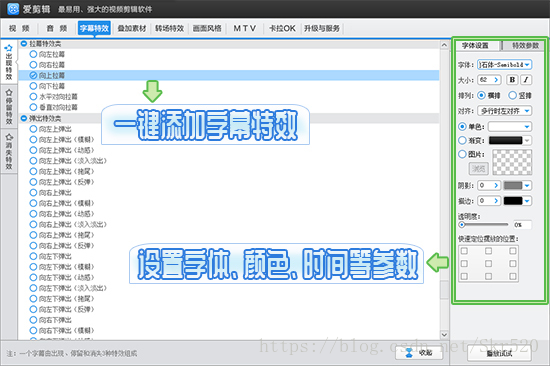
Task: Open the 阴影 shadow color dropdown arrow
Action: (527, 185)
